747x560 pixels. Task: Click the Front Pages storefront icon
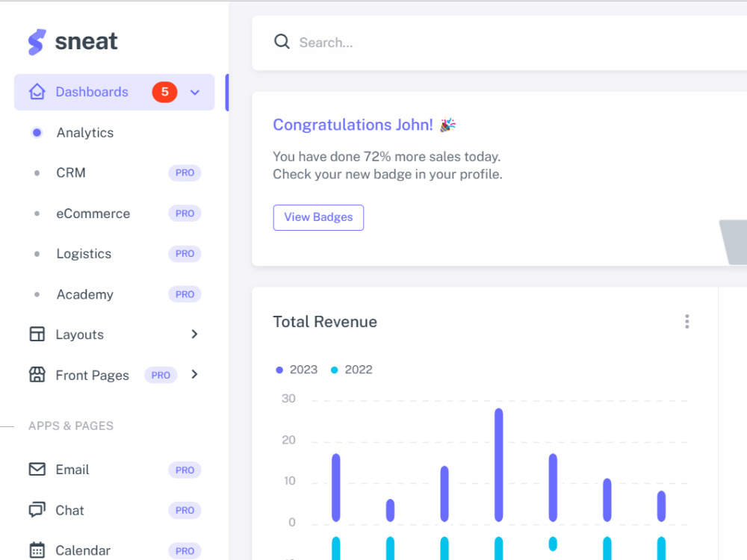coord(37,375)
